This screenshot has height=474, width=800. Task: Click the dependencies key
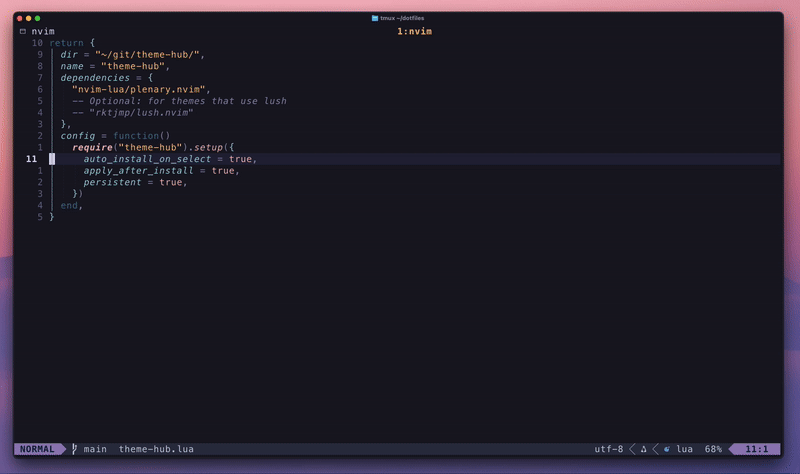[95, 78]
